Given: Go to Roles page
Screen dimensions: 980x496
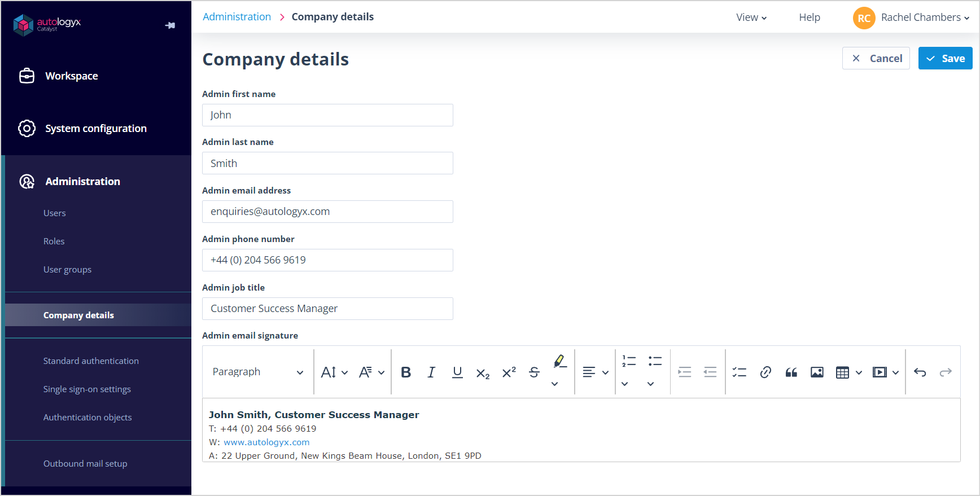Looking at the screenshot, I should pyautogui.click(x=54, y=241).
